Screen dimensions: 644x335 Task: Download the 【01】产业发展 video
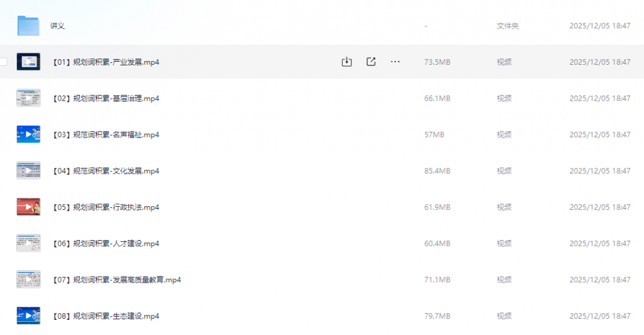(x=346, y=62)
